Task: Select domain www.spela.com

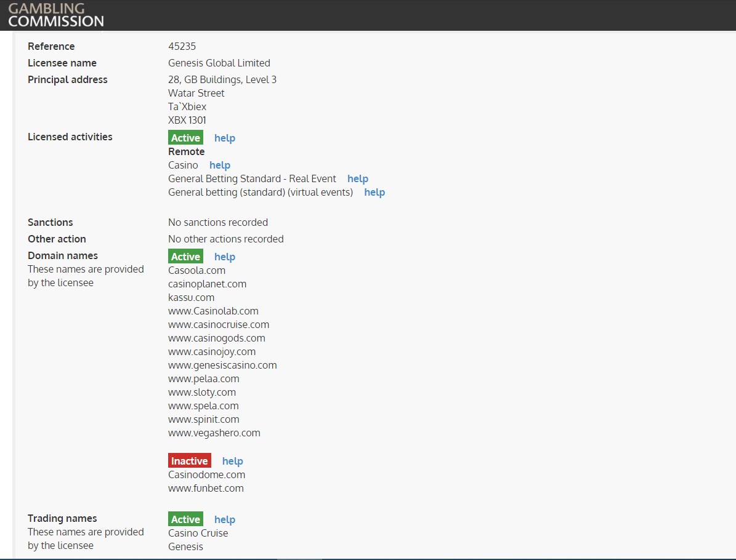Action: tap(203, 406)
